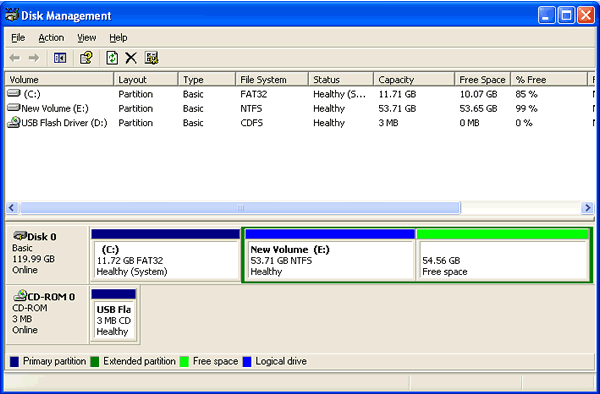Click the Delete X toolbar icon
The width and height of the screenshot is (600, 394).
[x=131, y=58]
